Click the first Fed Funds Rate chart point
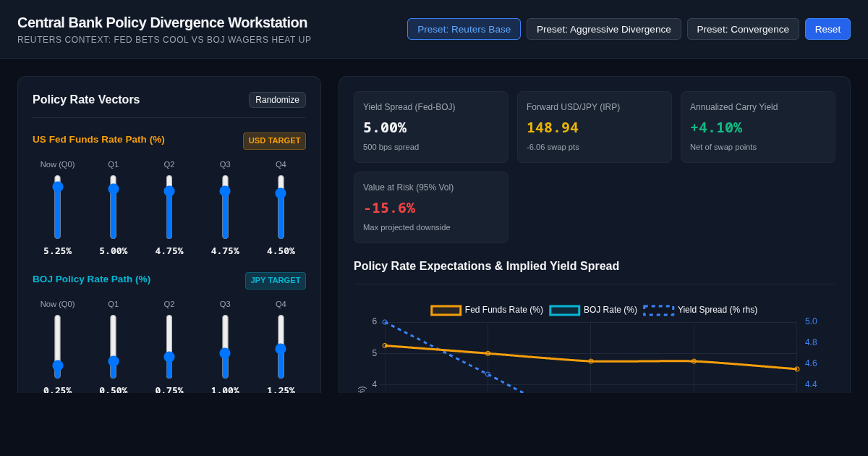Screen dimensions: 868x456 pyautogui.click(x=385, y=346)
